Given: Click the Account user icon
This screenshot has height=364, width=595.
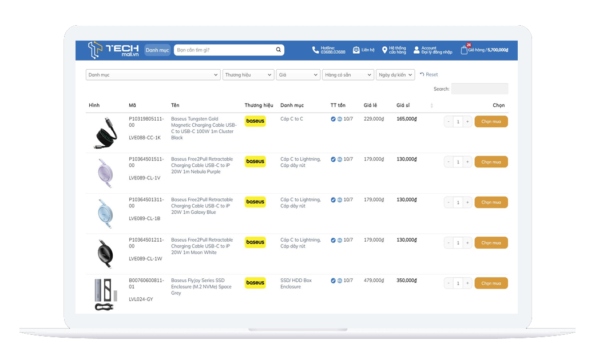Looking at the screenshot, I should click(416, 50).
